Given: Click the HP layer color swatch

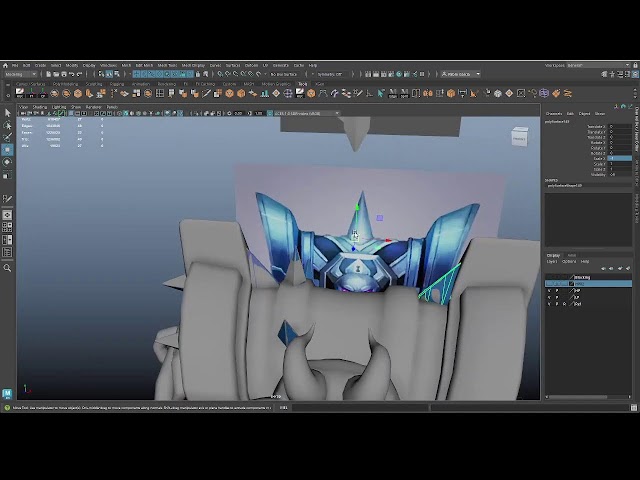Looking at the screenshot, I should (x=572, y=291).
